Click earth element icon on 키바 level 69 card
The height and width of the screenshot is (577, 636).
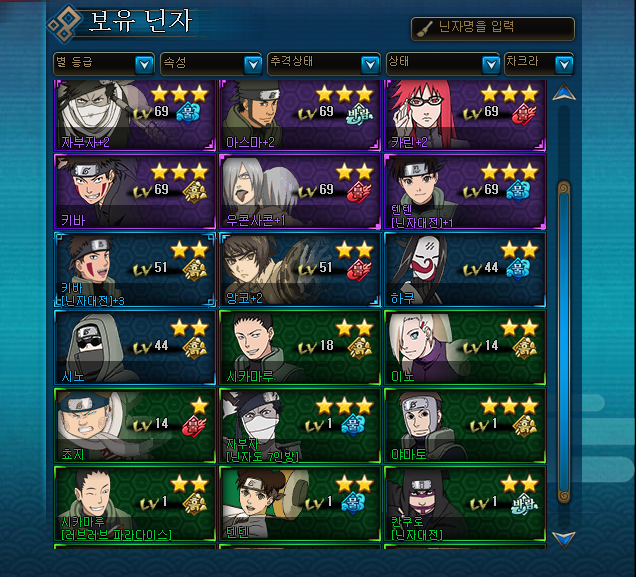195,191
